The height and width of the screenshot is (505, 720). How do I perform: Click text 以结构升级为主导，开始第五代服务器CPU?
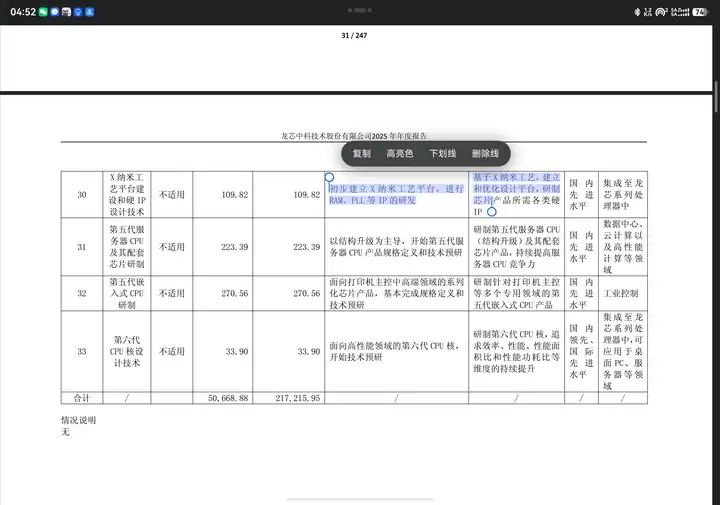(397, 247)
